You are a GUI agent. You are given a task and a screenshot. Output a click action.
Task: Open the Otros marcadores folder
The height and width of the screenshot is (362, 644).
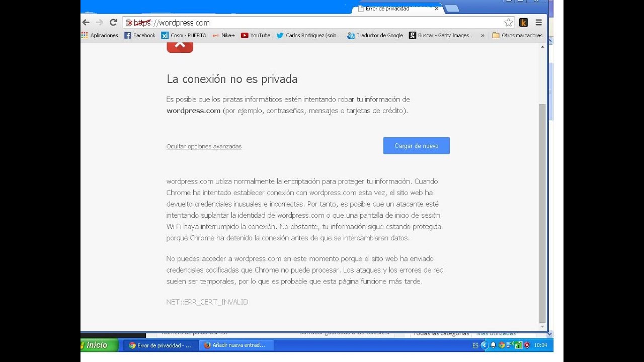(517, 36)
